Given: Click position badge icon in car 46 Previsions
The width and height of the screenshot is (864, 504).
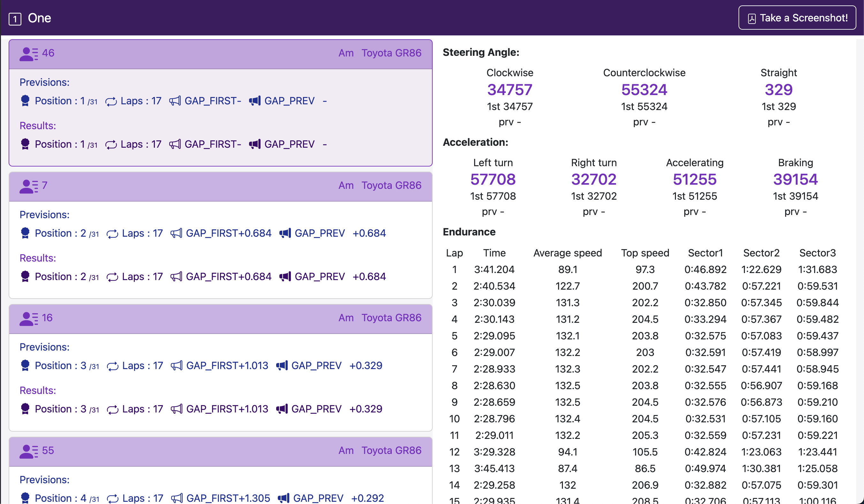Looking at the screenshot, I should [x=25, y=101].
